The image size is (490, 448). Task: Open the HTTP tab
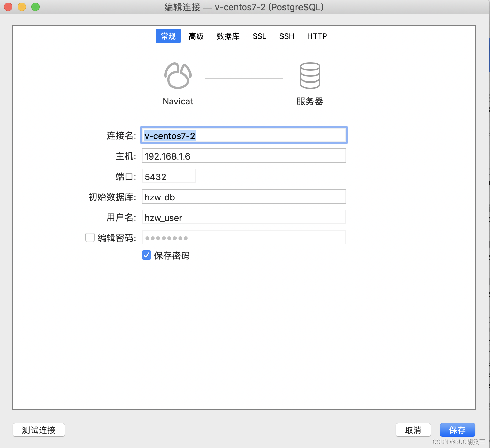(x=317, y=36)
